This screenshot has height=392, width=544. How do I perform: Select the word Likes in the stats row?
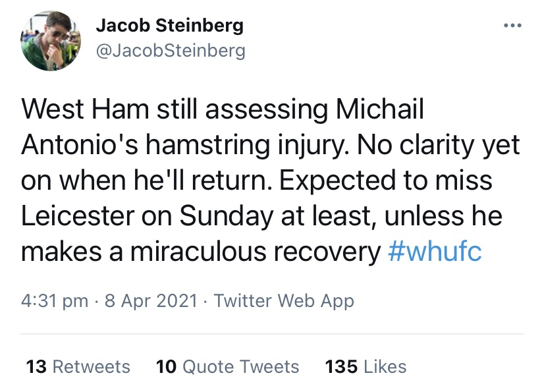point(385,367)
